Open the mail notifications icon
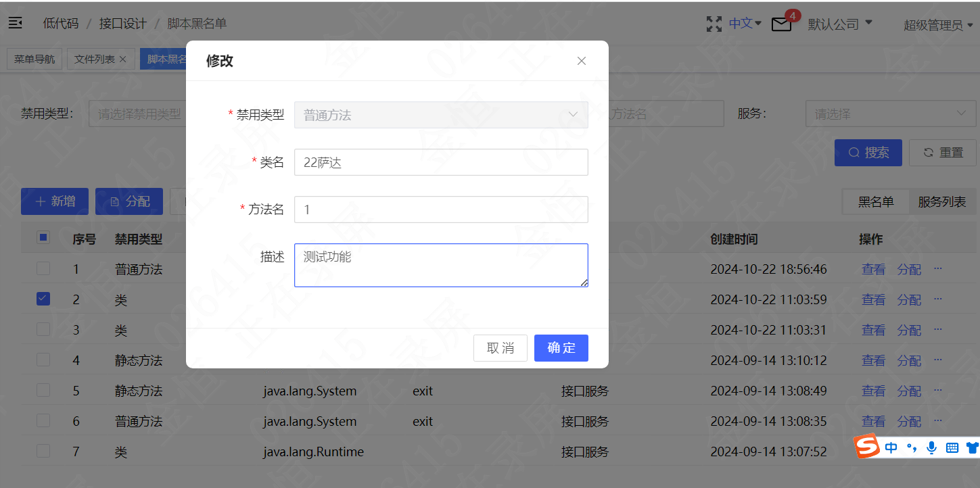The height and width of the screenshot is (488, 980). click(x=781, y=24)
